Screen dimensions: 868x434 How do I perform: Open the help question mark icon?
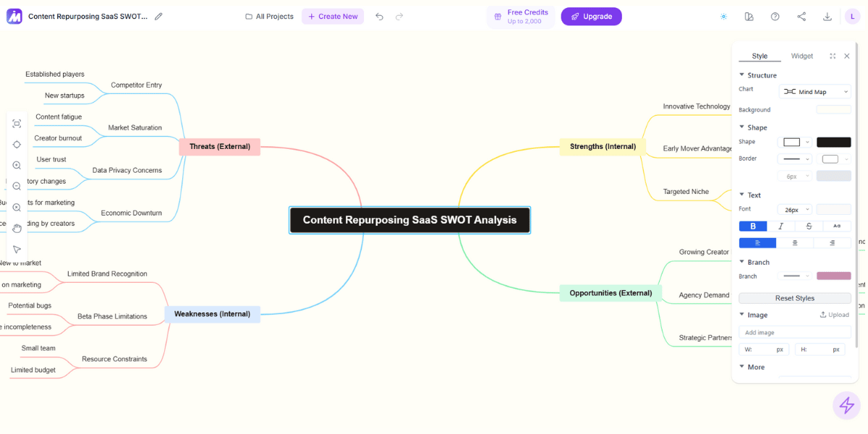point(775,17)
